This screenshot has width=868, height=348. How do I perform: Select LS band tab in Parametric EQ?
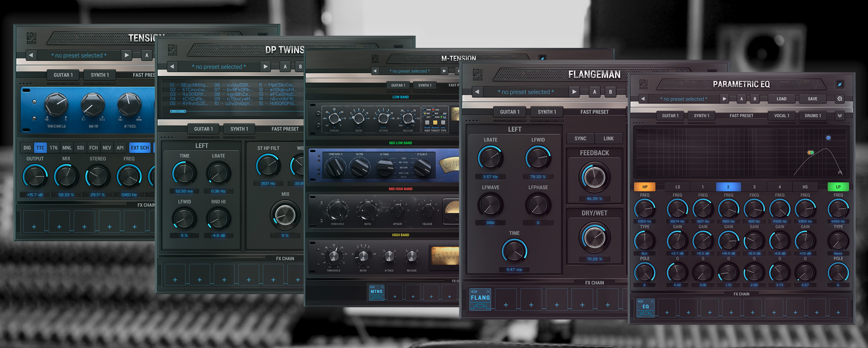pyautogui.click(x=677, y=187)
